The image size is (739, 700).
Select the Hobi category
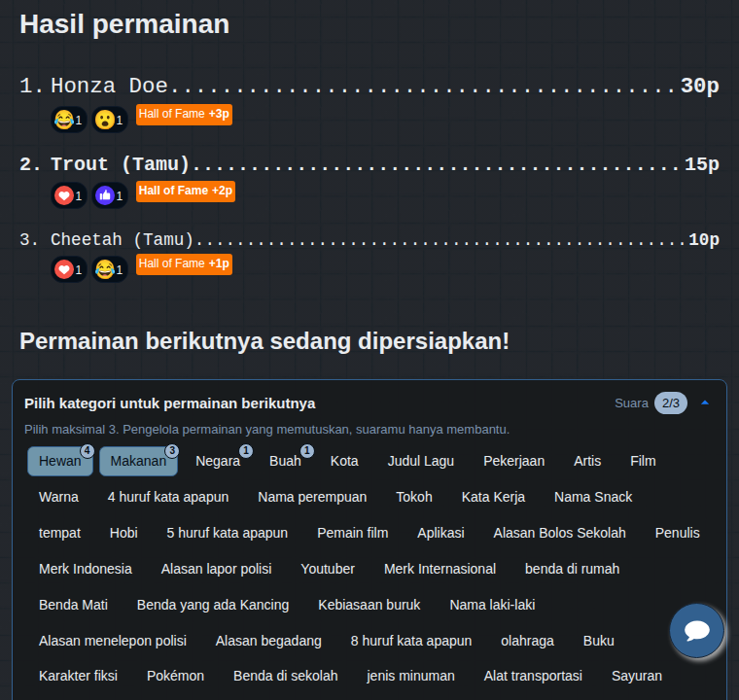123,533
